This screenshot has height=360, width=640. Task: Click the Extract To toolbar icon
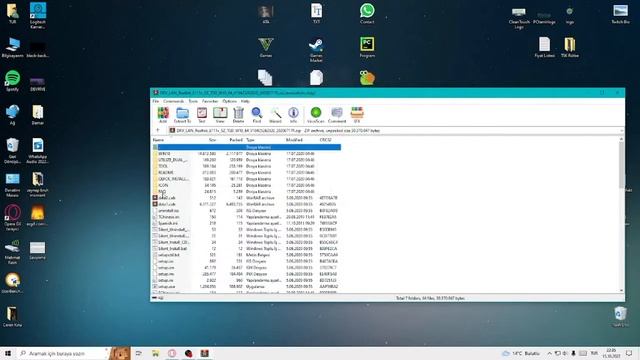pyautogui.click(x=182, y=114)
